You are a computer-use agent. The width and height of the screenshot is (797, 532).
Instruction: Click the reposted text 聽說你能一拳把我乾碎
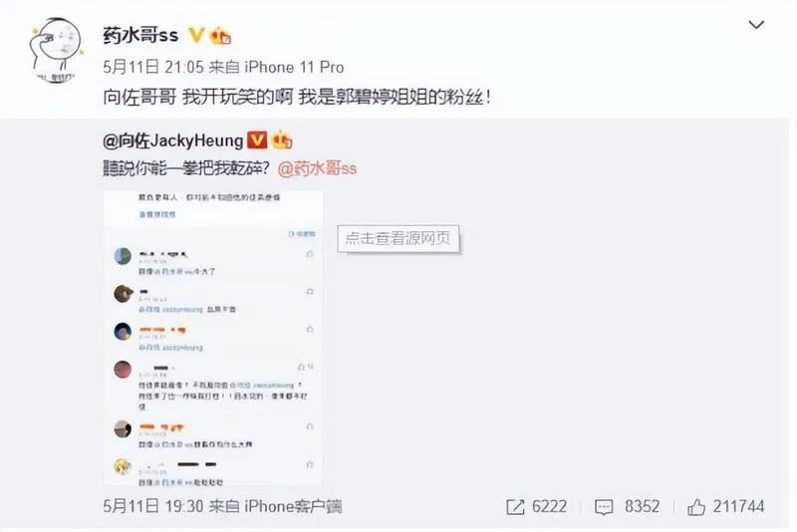[x=186, y=167]
